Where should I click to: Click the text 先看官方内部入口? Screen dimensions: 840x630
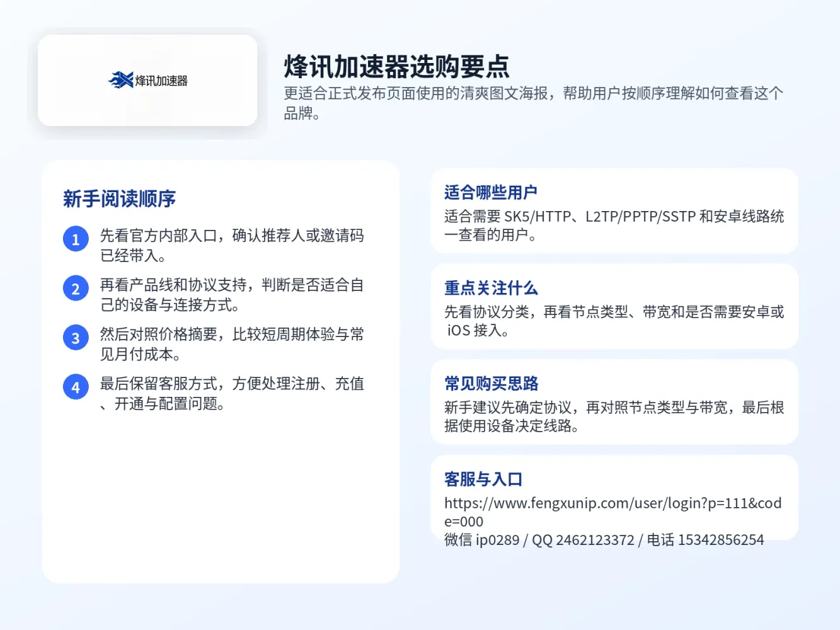tap(232, 245)
